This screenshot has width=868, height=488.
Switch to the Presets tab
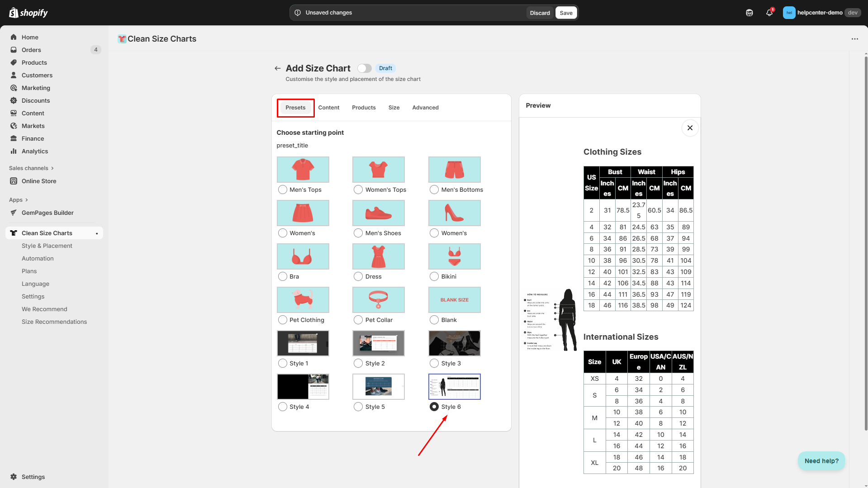point(295,108)
